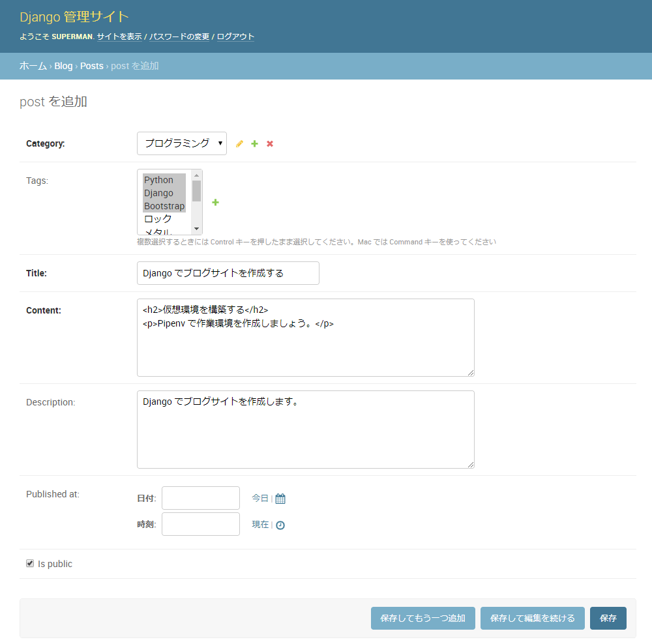The height and width of the screenshot is (644, 652).
Task: Click the パスワードの変更 link
Action: [179, 37]
